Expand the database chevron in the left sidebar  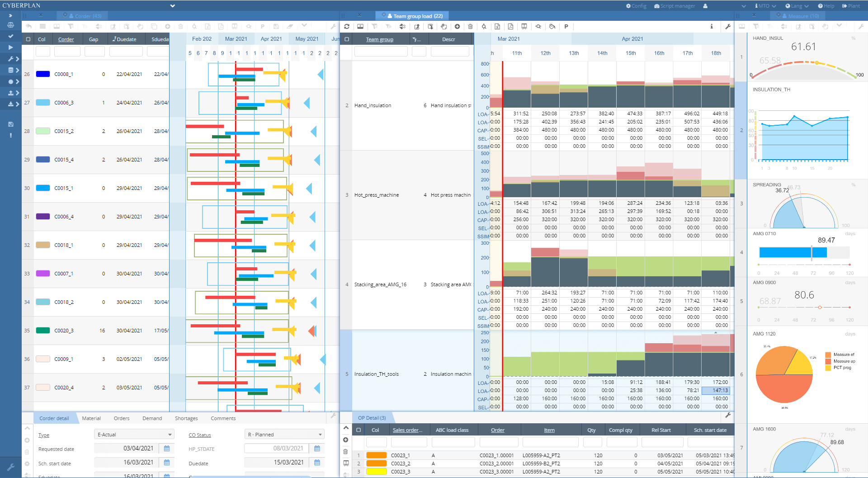tap(18, 70)
